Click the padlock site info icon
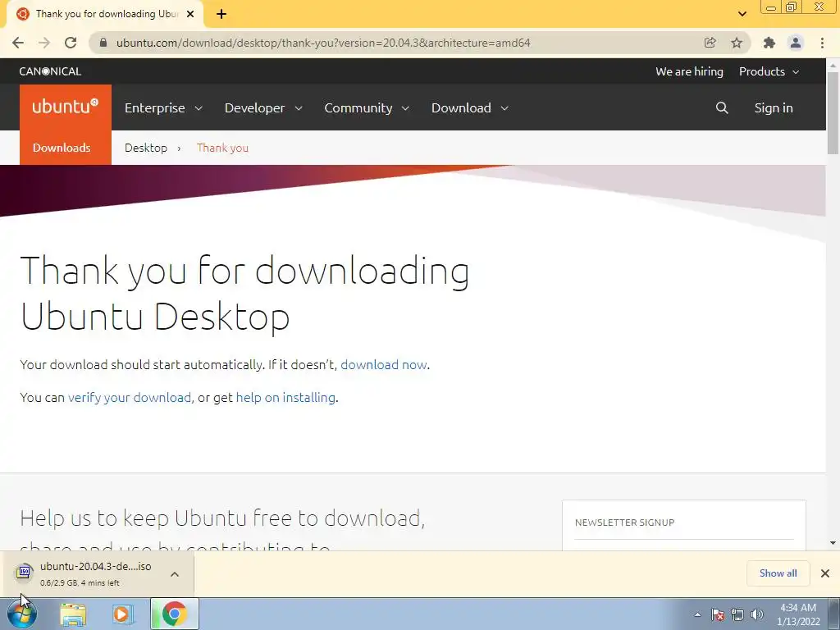Image resolution: width=840 pixels, height=630 pixels. 103,43
